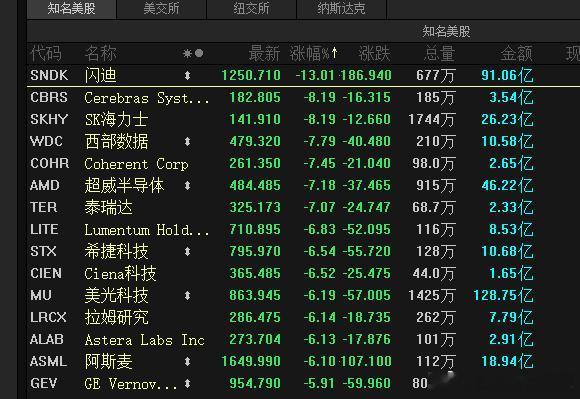Sort by the 总量 column header

[439, 54]
